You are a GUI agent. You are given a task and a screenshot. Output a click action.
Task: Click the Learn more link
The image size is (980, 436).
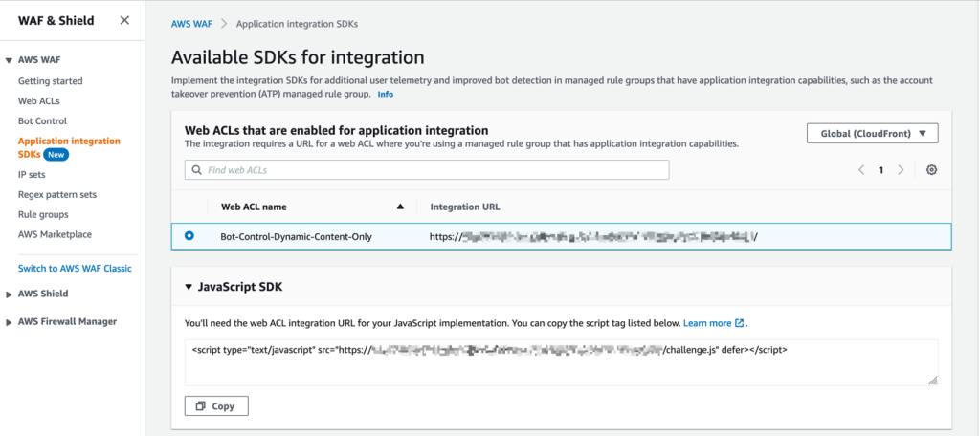coord(707,323)
